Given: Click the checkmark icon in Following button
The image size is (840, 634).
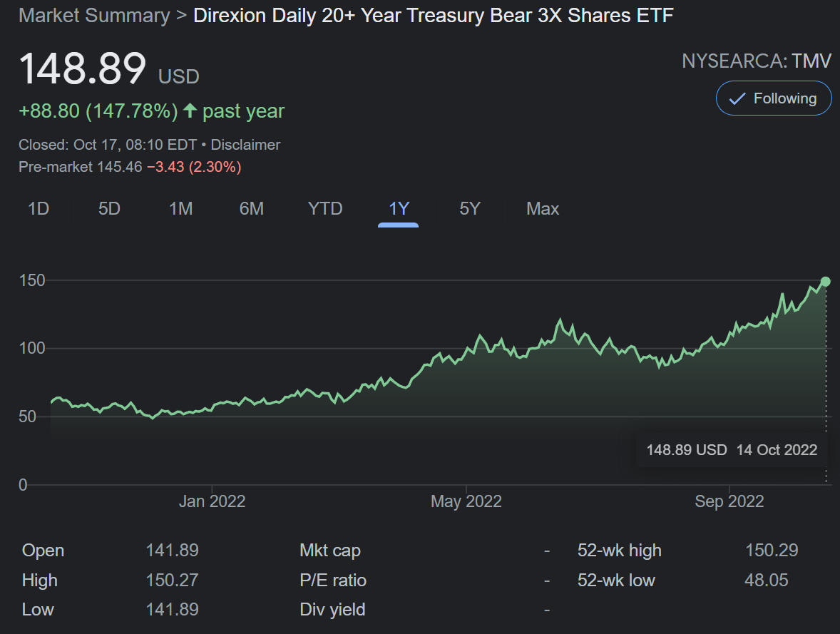Looking at the screenshot, I should point(737,98).
